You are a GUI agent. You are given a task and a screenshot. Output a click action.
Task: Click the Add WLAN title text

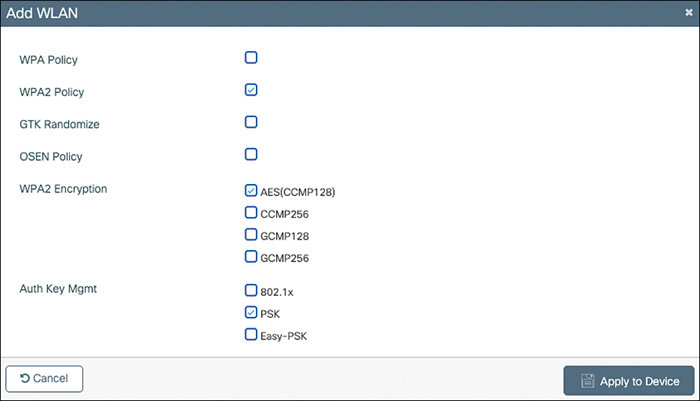[42, 12]
